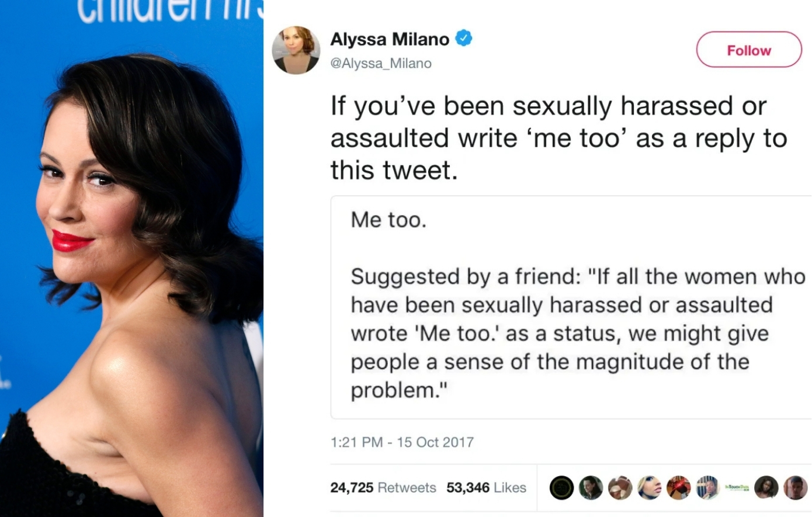812x517 pixels.
Task: Open the black avatar with the green ring
Action: pyautogui.click(x=562, y=488)
